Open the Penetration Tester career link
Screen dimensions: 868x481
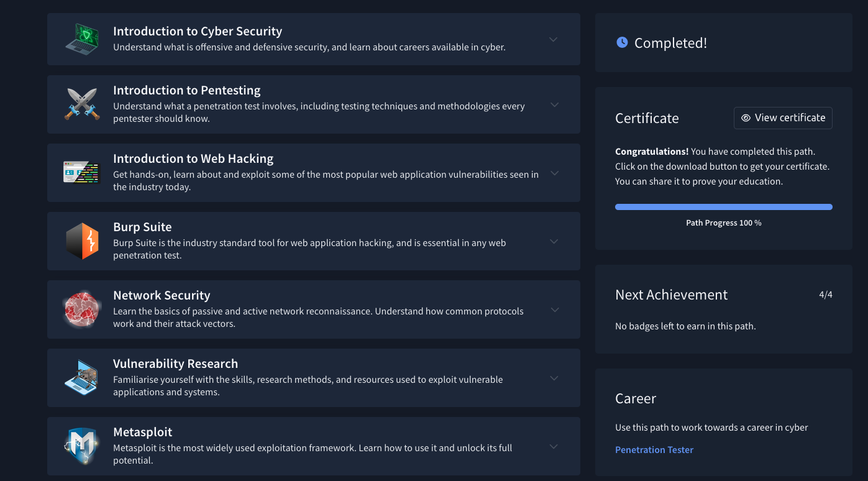coord(654,450)
